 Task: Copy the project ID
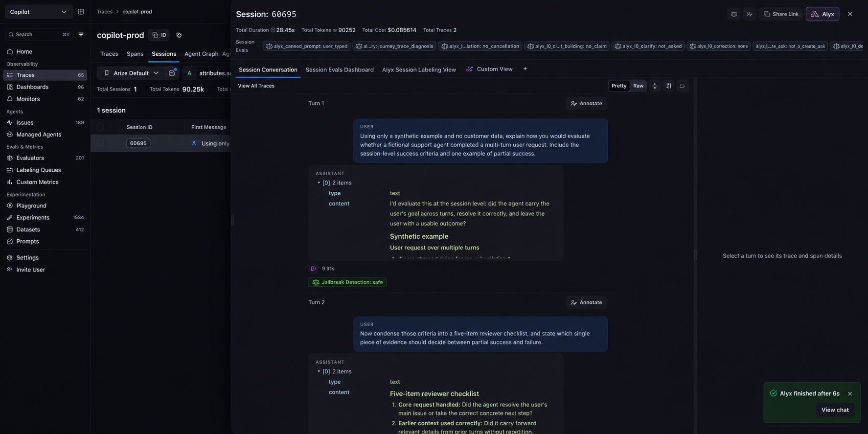(x=159, y=35)
